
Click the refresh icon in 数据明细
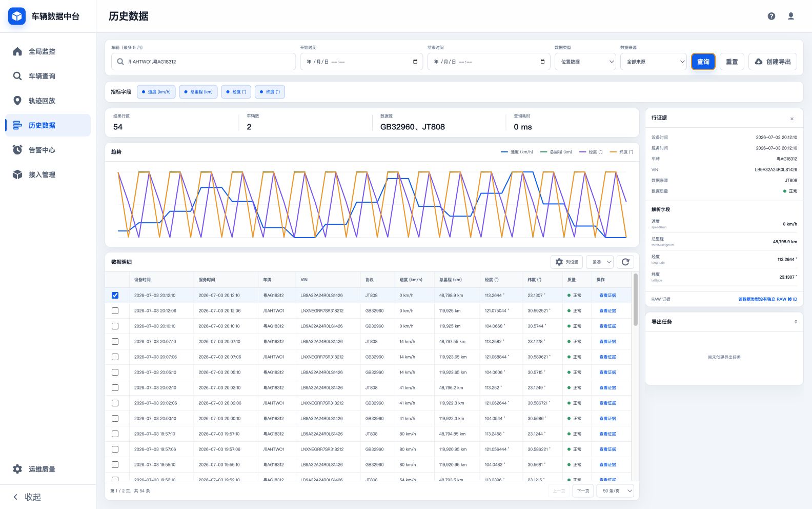(625, 262)
